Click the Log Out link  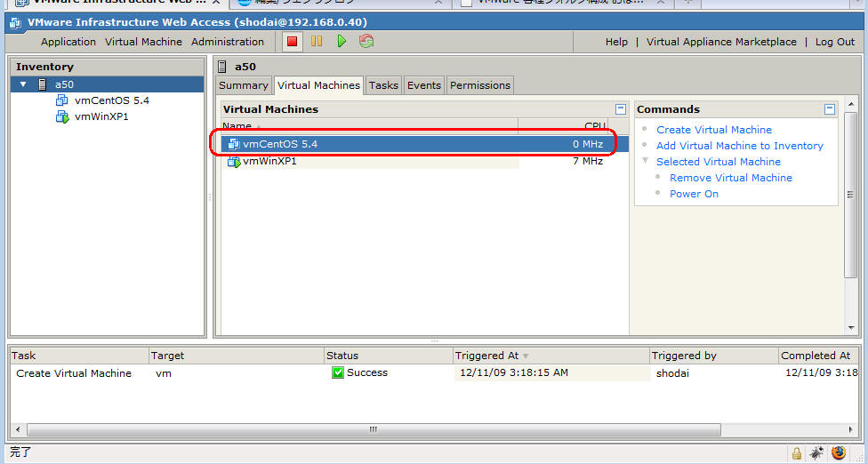point(834,42)
